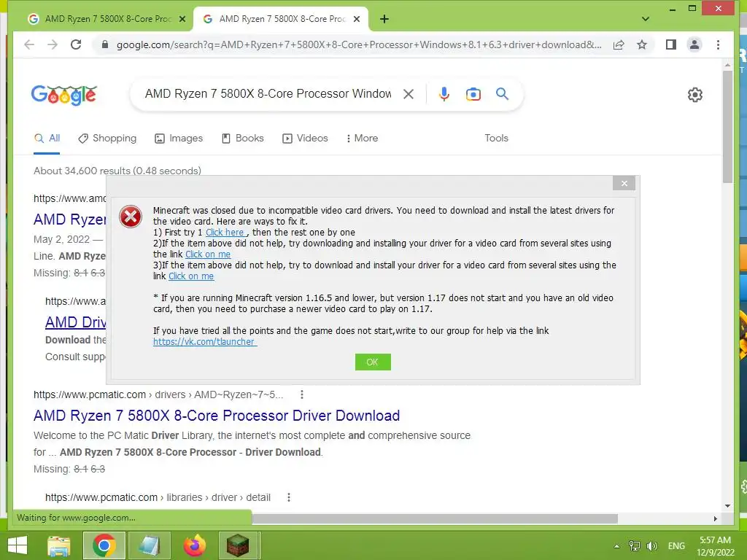Open the Windows Start menu
The image size is (747, 560).
pyautogui.click(x=18, y=545)
